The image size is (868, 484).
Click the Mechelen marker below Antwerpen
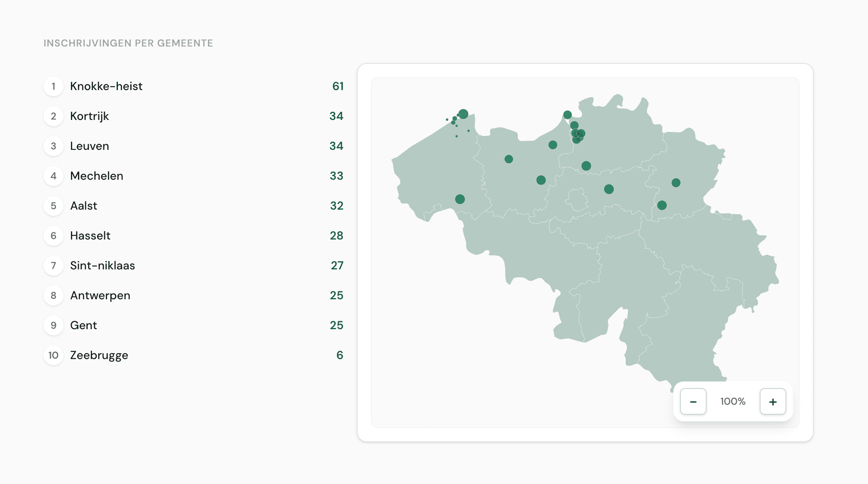(585, 166)
